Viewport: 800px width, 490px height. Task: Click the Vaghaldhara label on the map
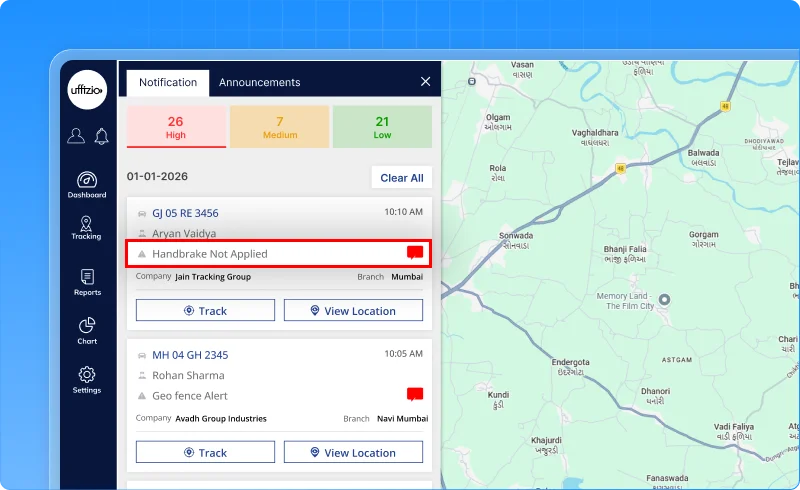tap(595, 133)
